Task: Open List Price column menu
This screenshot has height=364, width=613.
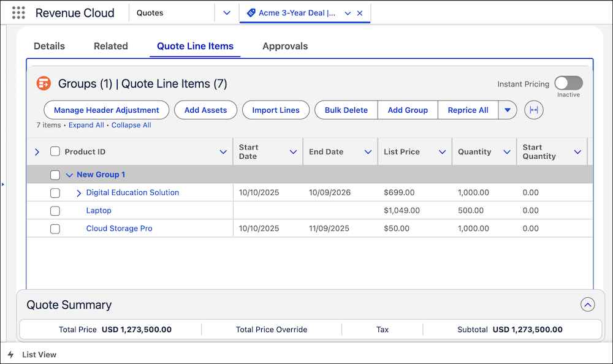Action: pos(442,152)
